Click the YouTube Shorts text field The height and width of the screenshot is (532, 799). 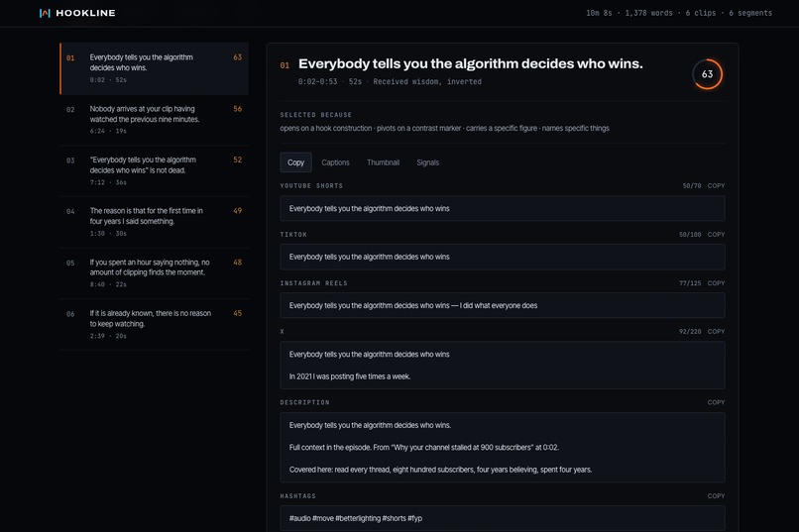tap(503, 209)
